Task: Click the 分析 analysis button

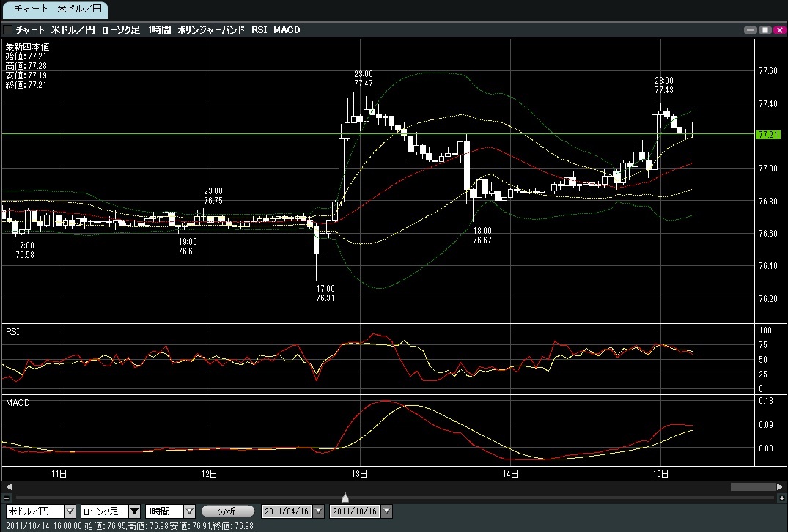Action: 227,511
